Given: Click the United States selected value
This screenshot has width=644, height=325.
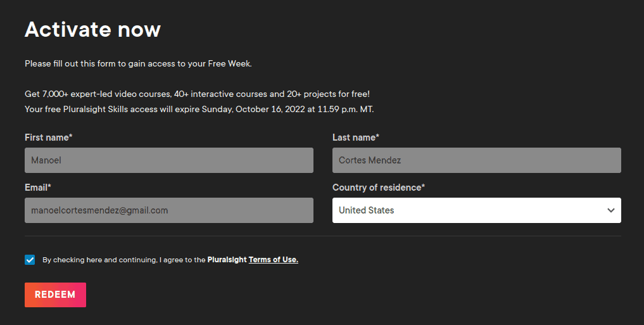Looking at the screenshot, I should point(367,210).
